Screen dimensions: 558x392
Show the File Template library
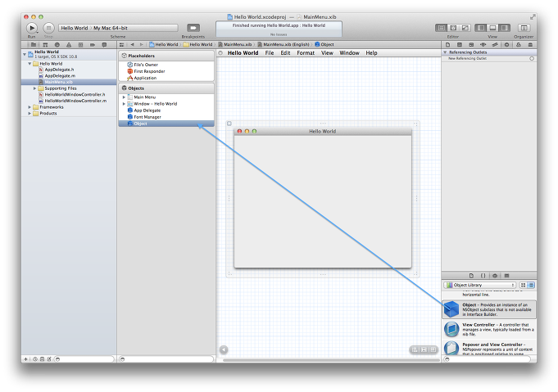tap(471, 276)
